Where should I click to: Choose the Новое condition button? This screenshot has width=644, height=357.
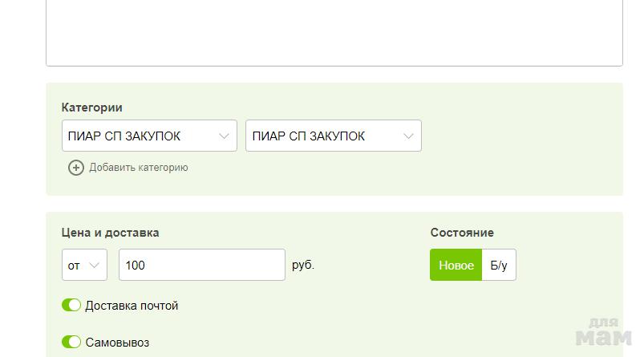click(x=456, y=266)
